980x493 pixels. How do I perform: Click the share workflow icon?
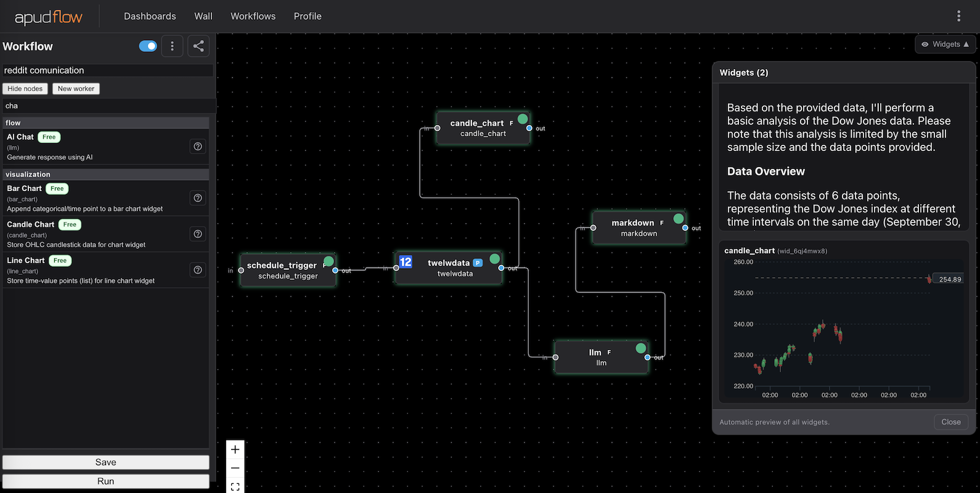198,46
